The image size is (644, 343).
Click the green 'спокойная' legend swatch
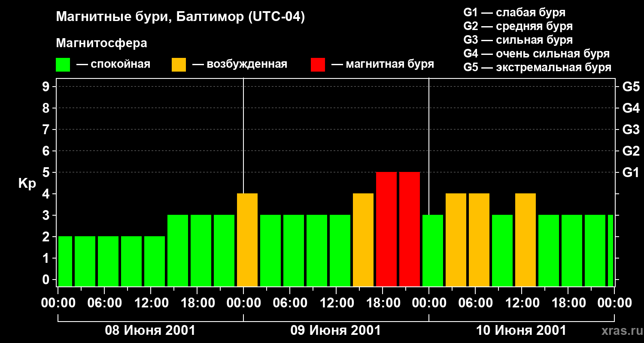(63, 65)
